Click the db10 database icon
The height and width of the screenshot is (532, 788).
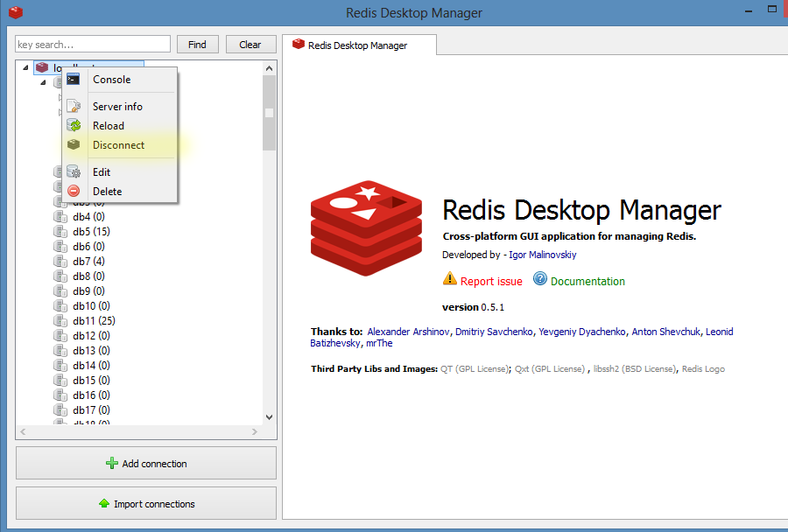coord(60,305)
